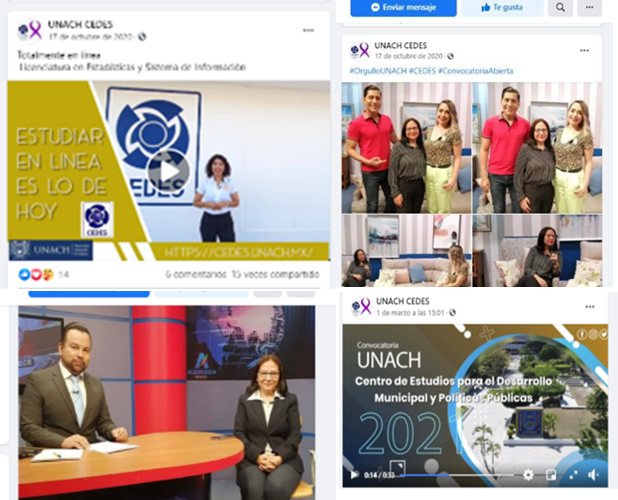Viewport: 618px width, 500px height.
Task: Open the 15 veces compartido link
Action: tap(275, 274)
